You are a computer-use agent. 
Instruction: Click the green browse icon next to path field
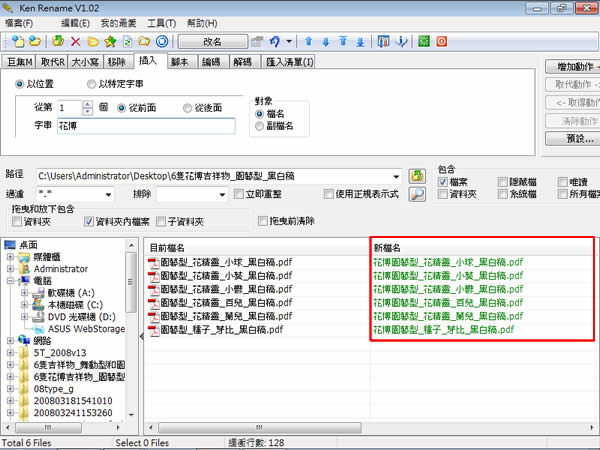coord(417,176)
